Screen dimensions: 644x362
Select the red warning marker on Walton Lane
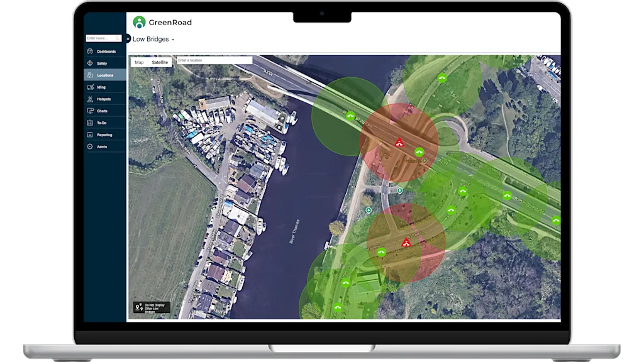pyautogui.click(x=406, y=242)
